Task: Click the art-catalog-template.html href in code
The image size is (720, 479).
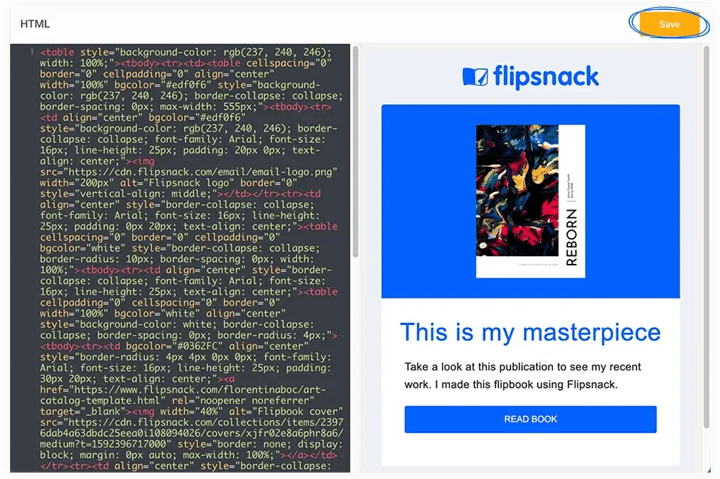Action: pyautogui.click(x=183, y=395)
